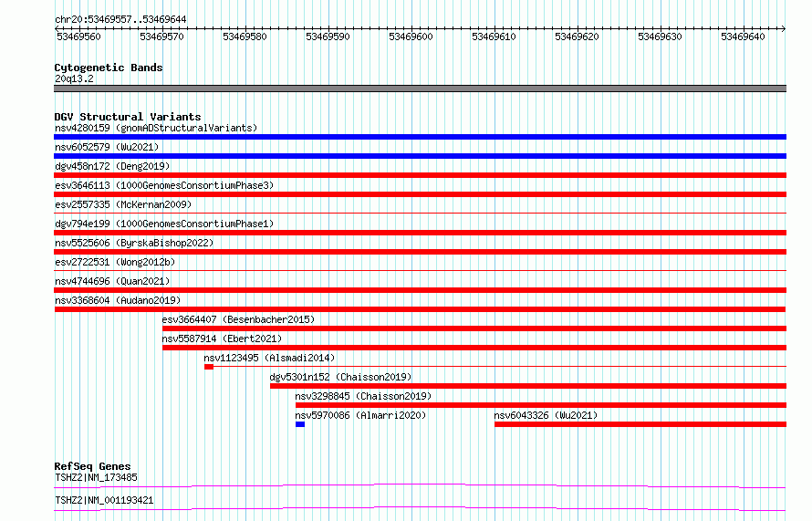The width and height of the screenshot is (812, 521).
Task: Click the red nsv3298845 variant bar
Action: [541, 405]
